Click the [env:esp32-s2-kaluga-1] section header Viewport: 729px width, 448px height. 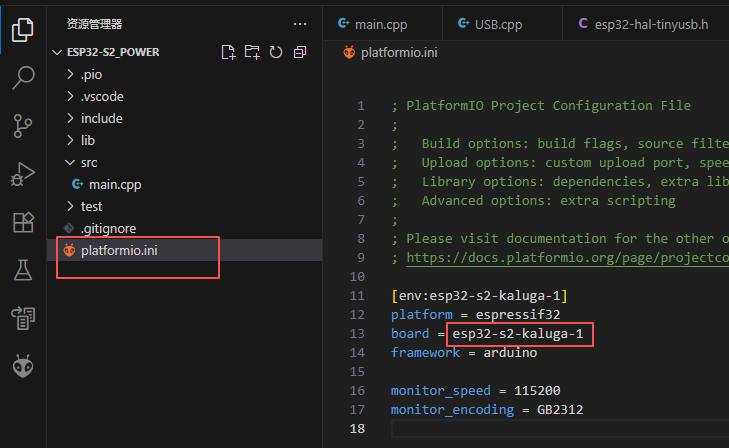479,296
